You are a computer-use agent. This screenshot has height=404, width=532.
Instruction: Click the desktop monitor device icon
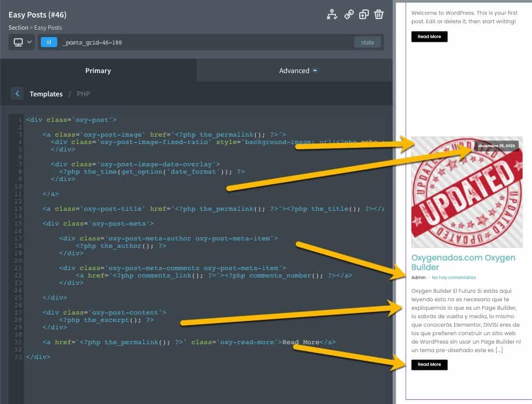(18, 42)
